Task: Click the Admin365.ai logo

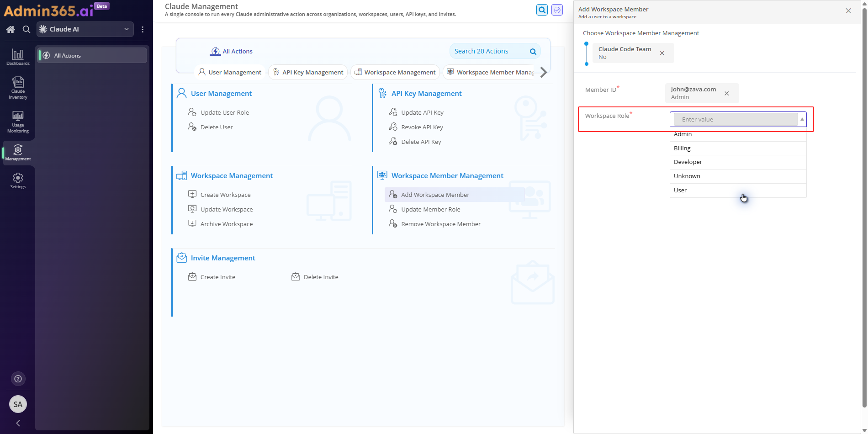Action: [48, 10]
